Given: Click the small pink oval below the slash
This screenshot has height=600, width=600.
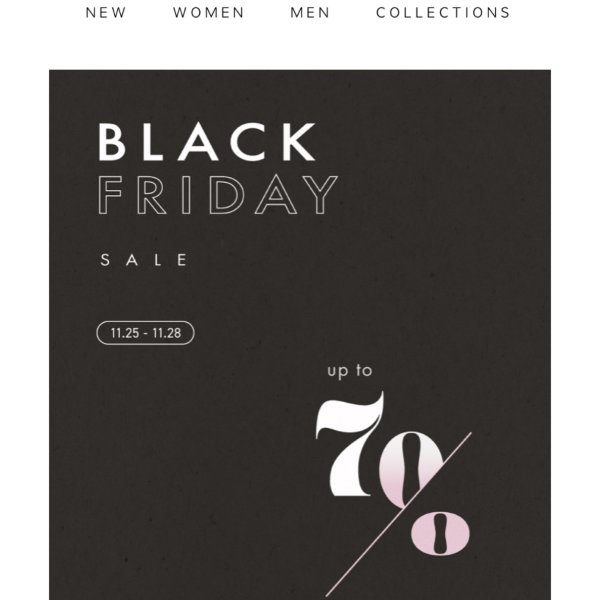Looking at the screenshot, I should pyautogui.click(x=440, y=533).
